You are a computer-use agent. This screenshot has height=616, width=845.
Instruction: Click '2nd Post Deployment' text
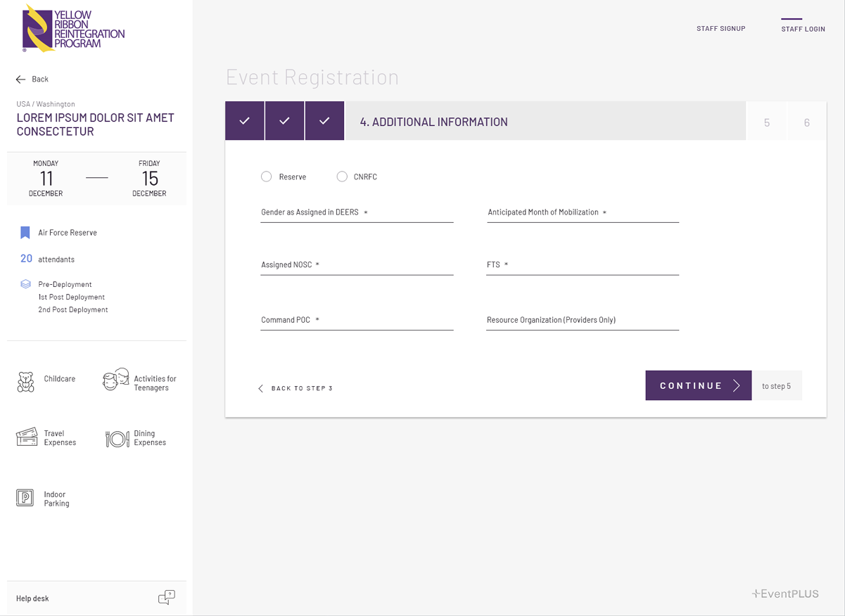(x=73, y=310)
